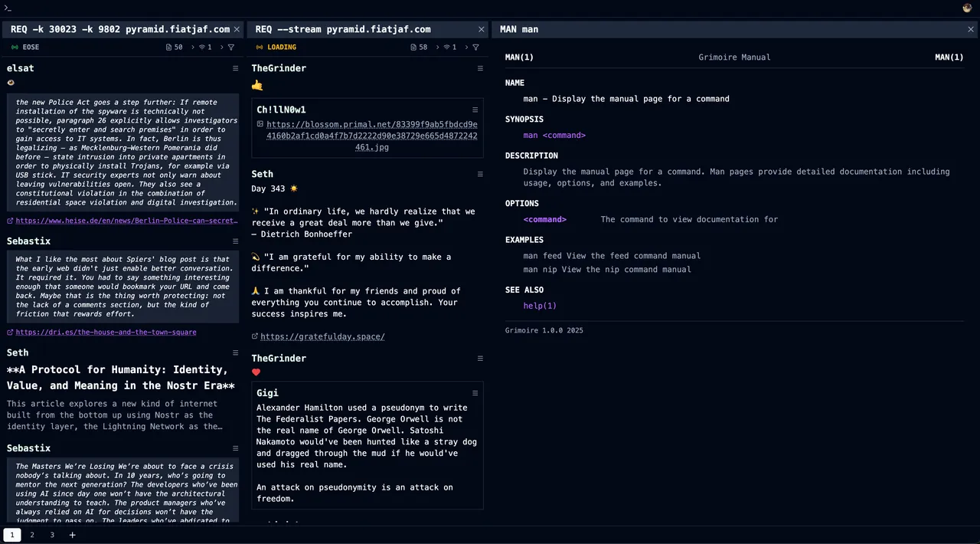The height and width of the screenshot is (544, 980).
Task: Add a new workspace with plus button
Action: (x=73, y=535)
